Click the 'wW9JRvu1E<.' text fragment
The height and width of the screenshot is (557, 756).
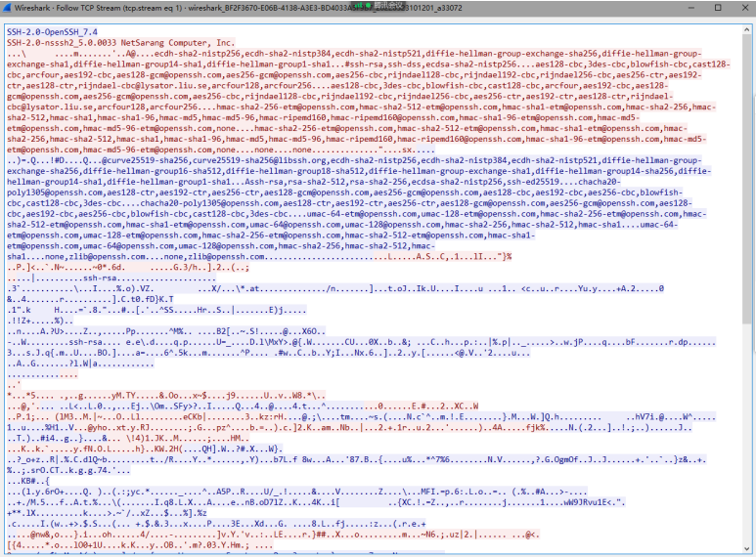click(x=588, y=502)
